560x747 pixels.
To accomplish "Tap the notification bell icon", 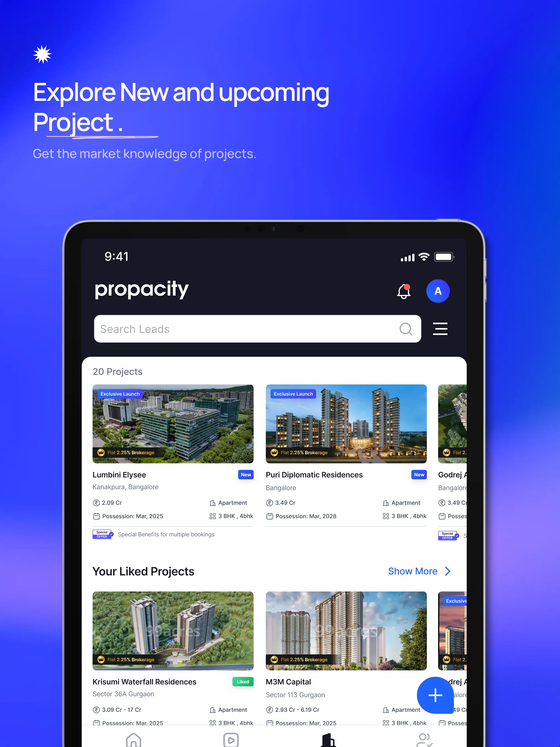I will pyautogui.click(x=404, y=291).
